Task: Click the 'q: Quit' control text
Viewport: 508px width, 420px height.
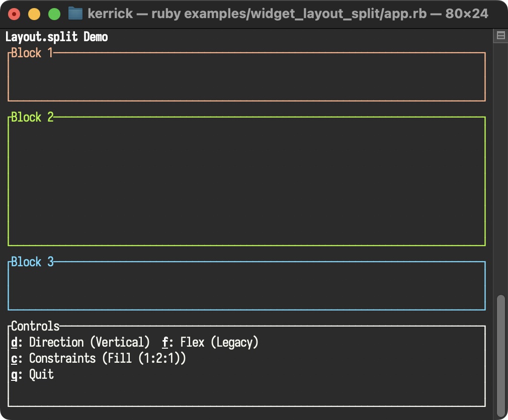Action: (32, 374)
